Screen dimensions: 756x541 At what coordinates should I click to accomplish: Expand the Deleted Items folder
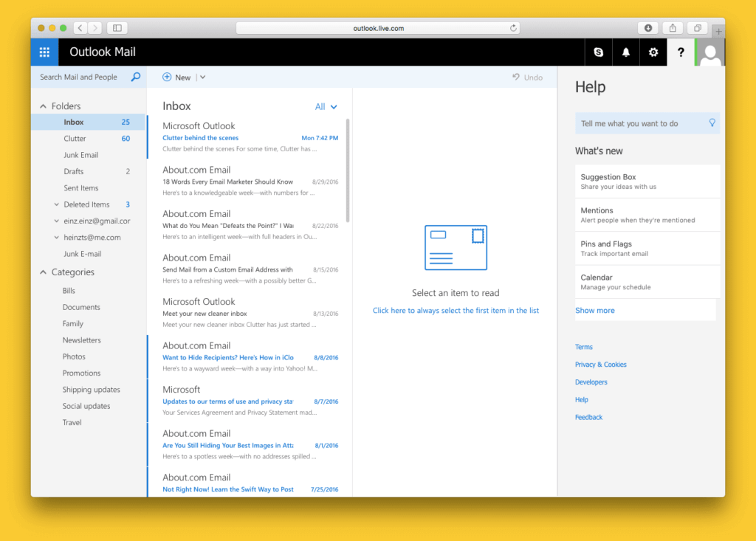tap(56, 204)
